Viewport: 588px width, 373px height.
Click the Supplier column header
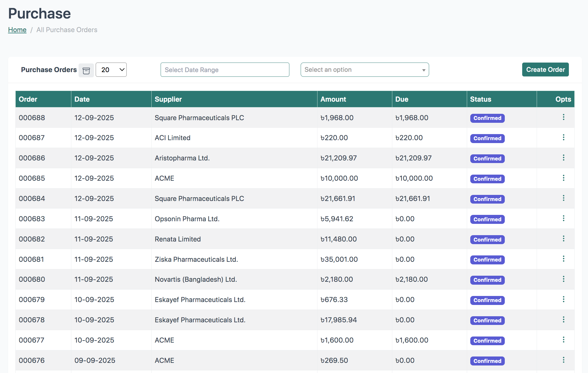[x=168, y=99]
